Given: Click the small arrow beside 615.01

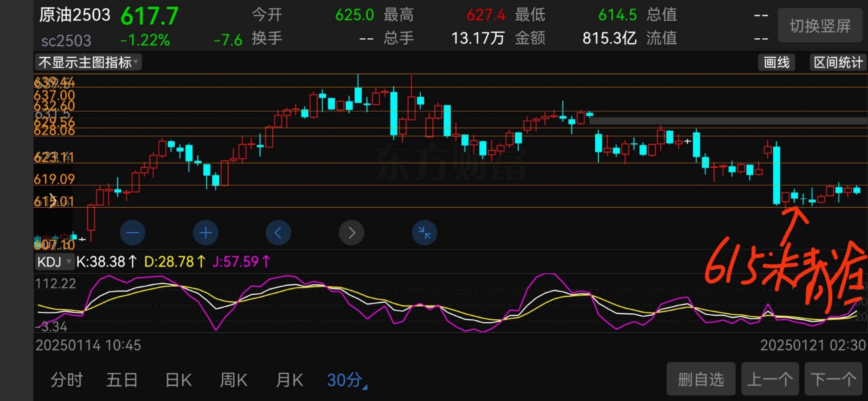Looking at the screenshot, I should [53, 200].
